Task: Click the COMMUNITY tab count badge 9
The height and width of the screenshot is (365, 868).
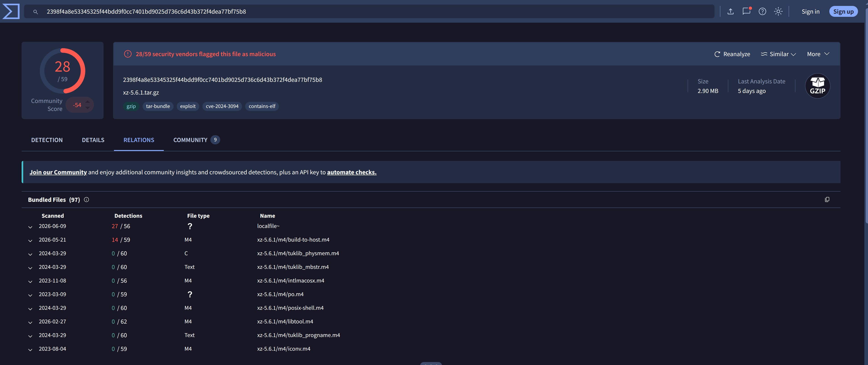Action: 215,140
